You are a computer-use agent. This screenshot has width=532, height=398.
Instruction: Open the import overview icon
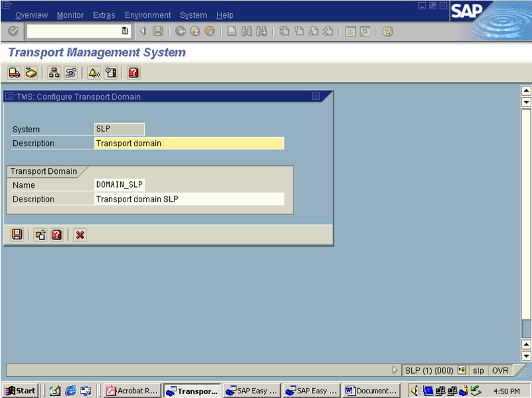click(31, 73)
